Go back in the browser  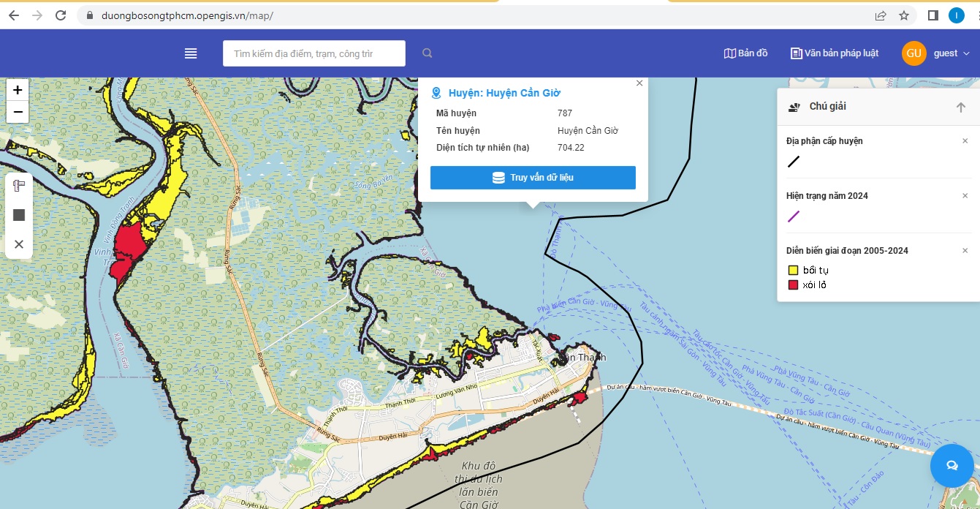point(14,15)
